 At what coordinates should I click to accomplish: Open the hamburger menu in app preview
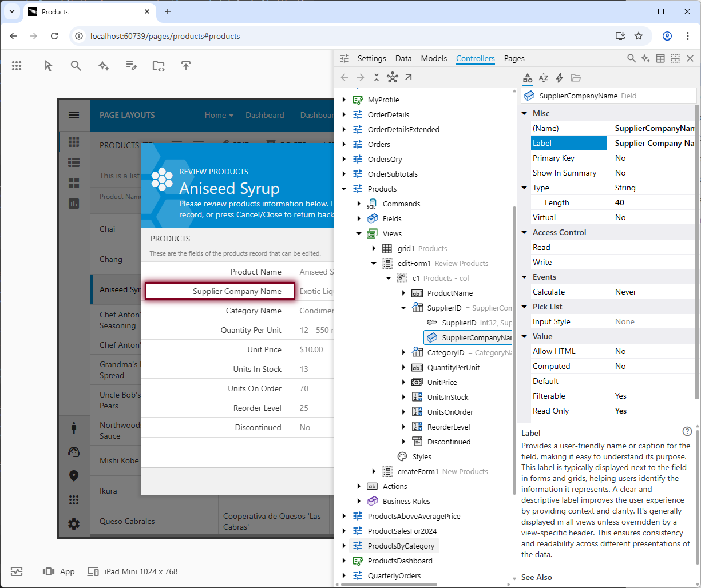pyautogui.click(x=74, y=115)
